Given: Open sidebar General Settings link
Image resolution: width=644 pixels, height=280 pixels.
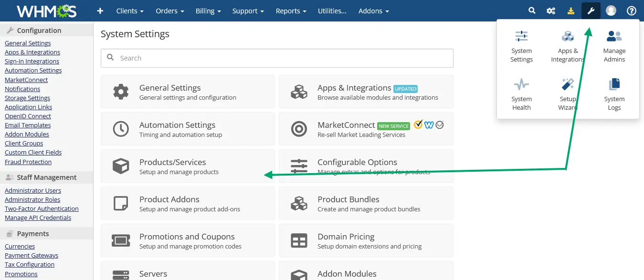Looking at the screenshot, I should coord(28,43).
